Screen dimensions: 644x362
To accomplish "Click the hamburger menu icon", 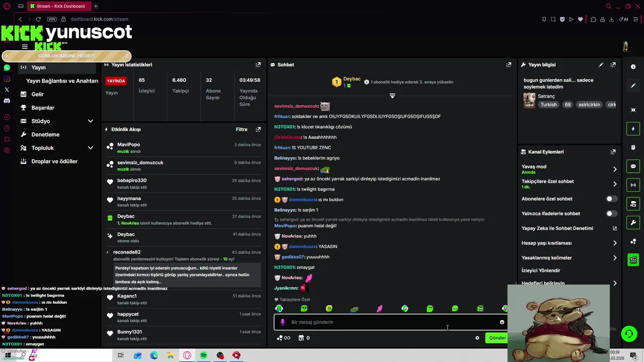I will (25, 47).
